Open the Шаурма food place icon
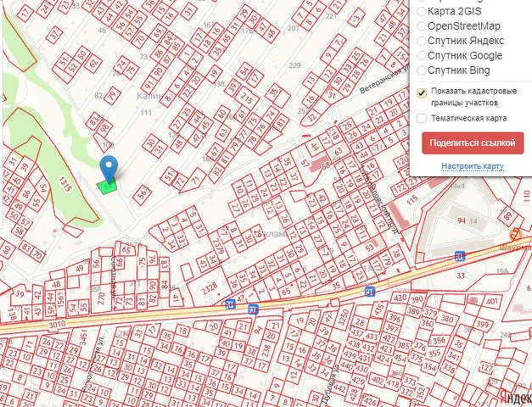 [x=516, y=235]
